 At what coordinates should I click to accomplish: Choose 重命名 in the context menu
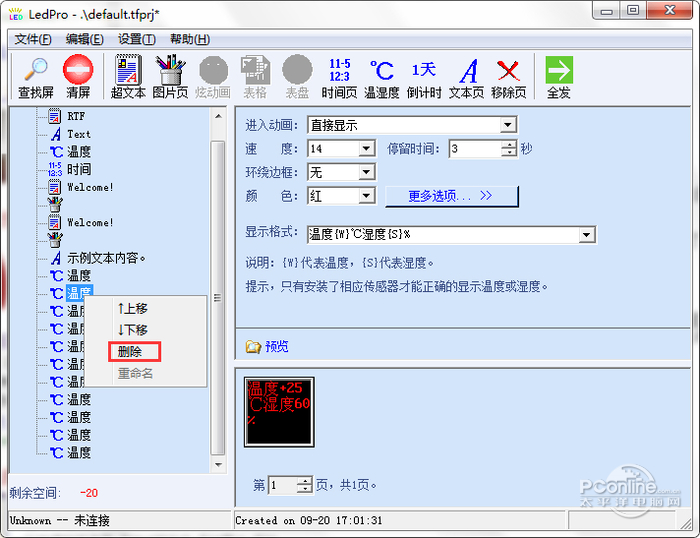(135, 373)
